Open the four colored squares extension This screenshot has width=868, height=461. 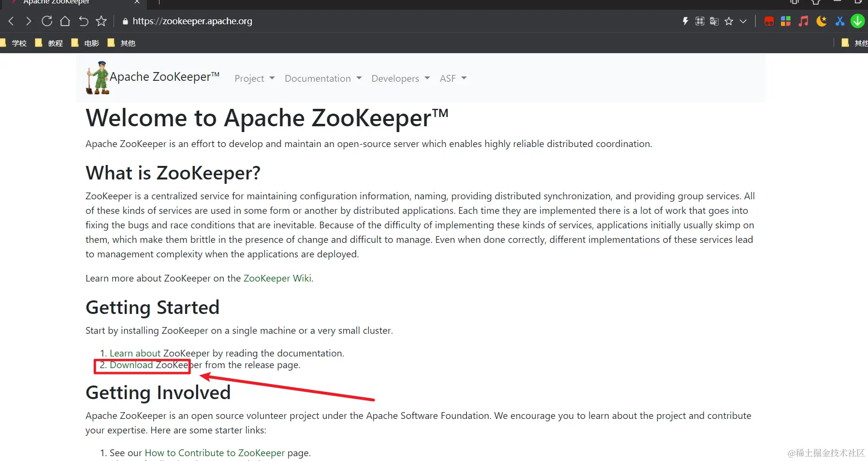tap(786, 21)
